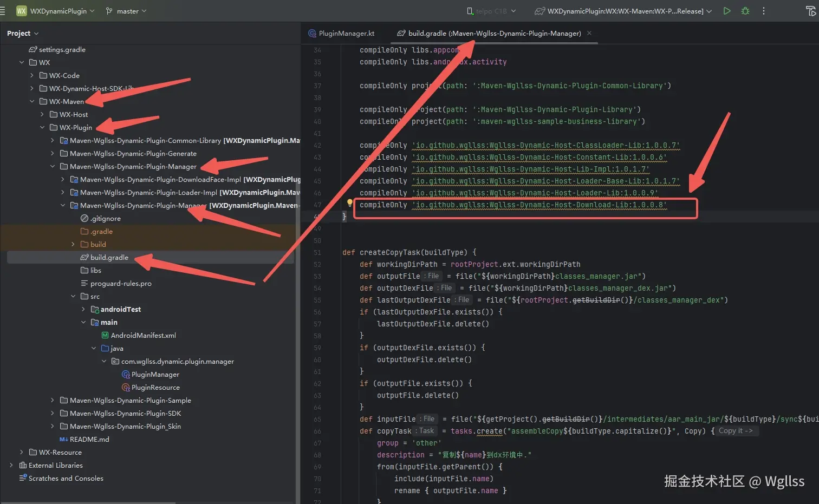Image resolution: width=819 pixels, height=504 pixels.
Task: Click the collapsed 'Copy it ->' closure hint
Action: pos(736,431)
